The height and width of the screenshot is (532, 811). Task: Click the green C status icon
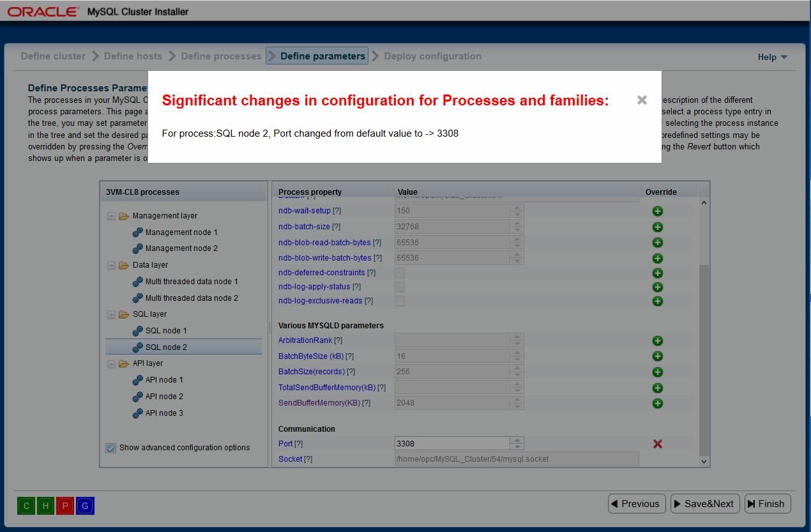pyautogui.click(x=27, y=506)
